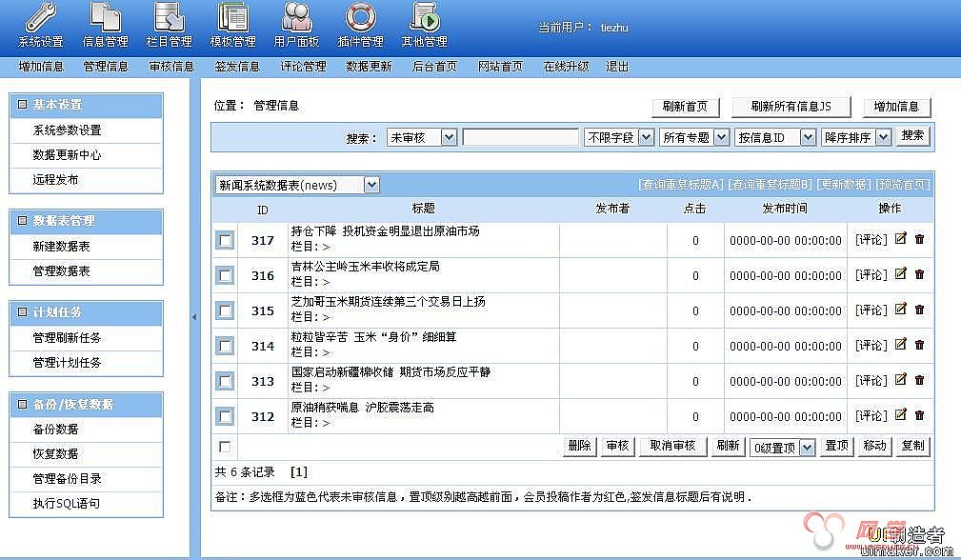Check the checkbox for article 317

coord(225,240)
